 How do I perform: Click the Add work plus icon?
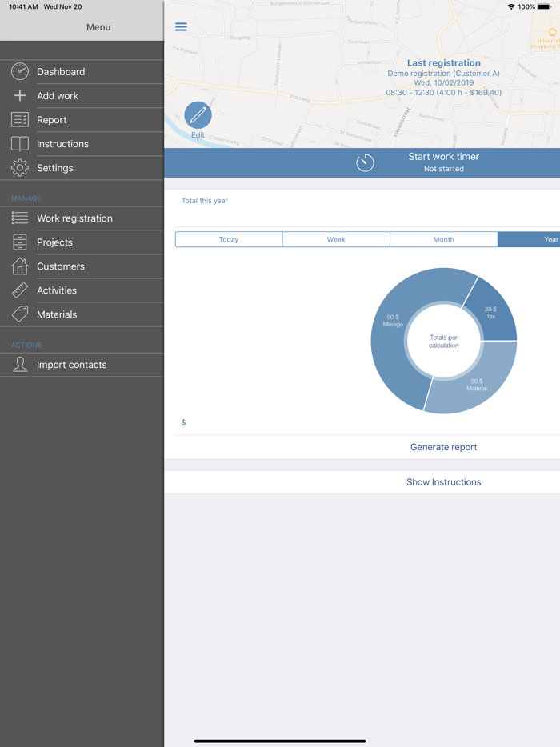20,96
